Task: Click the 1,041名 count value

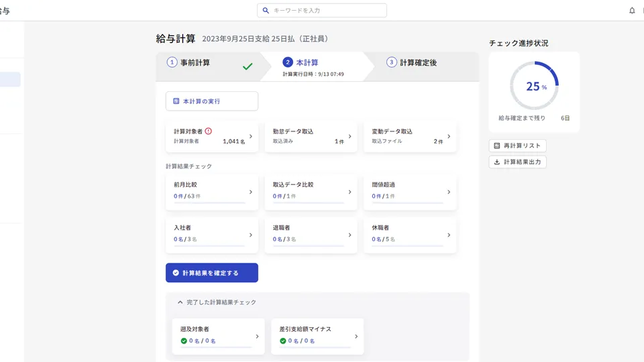Action: 234,141
